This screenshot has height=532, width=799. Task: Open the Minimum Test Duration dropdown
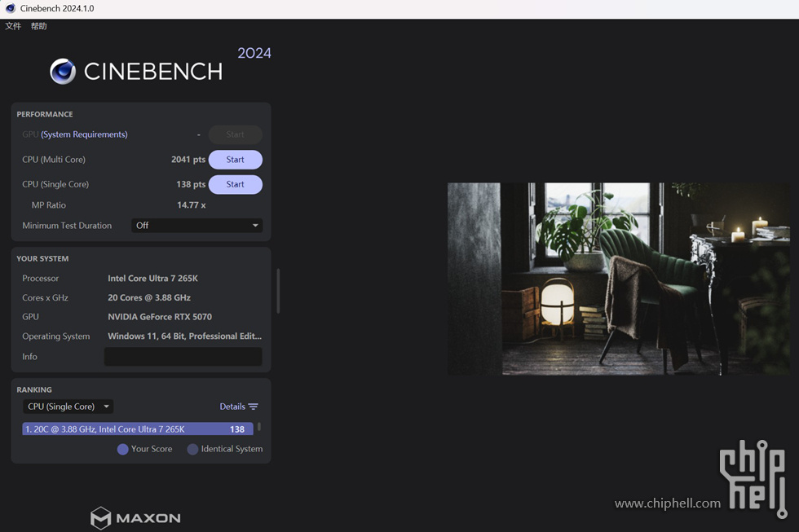click(196, 226)
